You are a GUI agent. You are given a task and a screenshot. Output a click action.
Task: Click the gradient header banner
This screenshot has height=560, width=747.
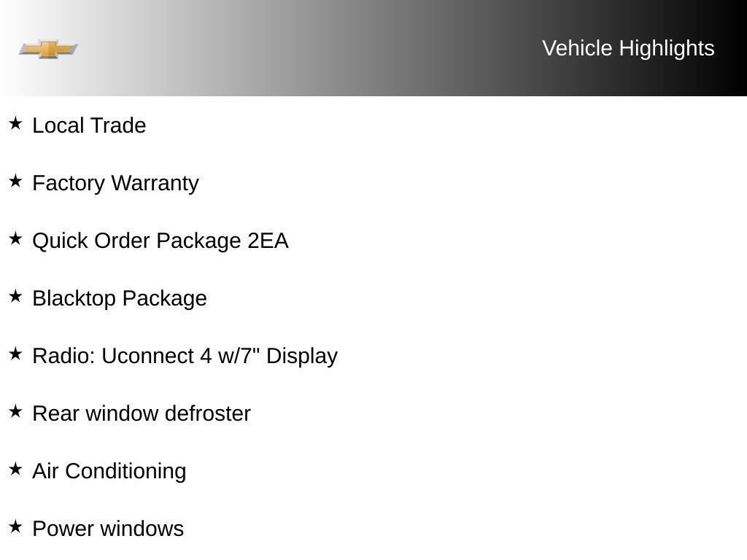coord(373,48)
